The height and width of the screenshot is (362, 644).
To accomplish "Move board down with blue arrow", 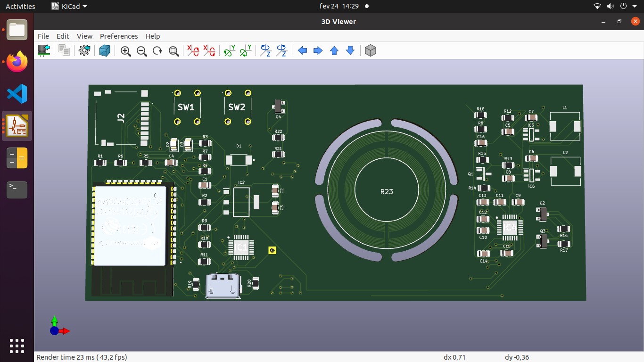I will coord(350,50).
